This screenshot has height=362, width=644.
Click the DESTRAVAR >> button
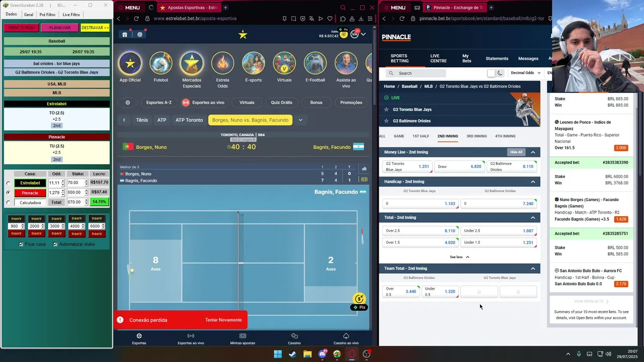[95, 28]
